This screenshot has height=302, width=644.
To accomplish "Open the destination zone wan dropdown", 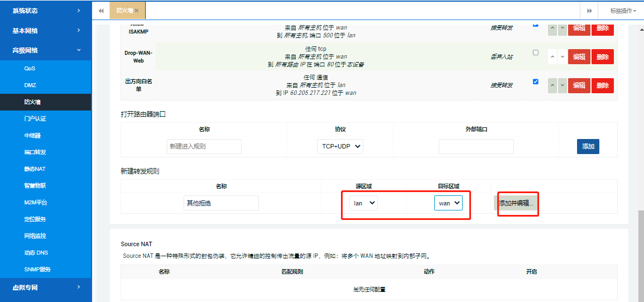I will (448, 203).
